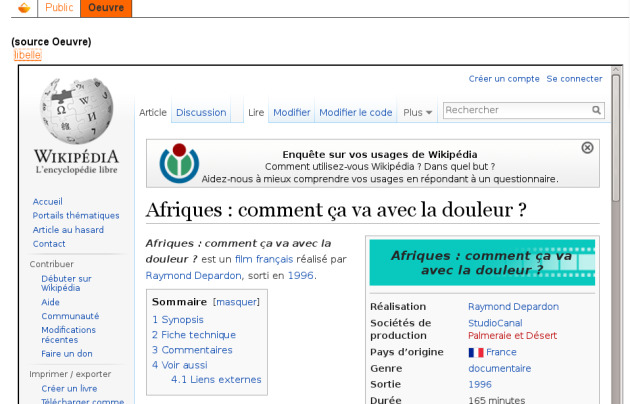The width and height of the screenshot is (630, 404).
Task: Close the Enquête survey banner
Action: [x=587, y=148]
